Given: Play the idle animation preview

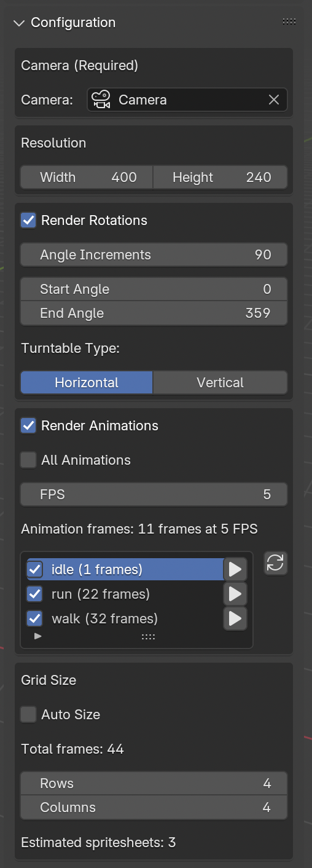Looking at the screenshot, I should coord(235,569).
